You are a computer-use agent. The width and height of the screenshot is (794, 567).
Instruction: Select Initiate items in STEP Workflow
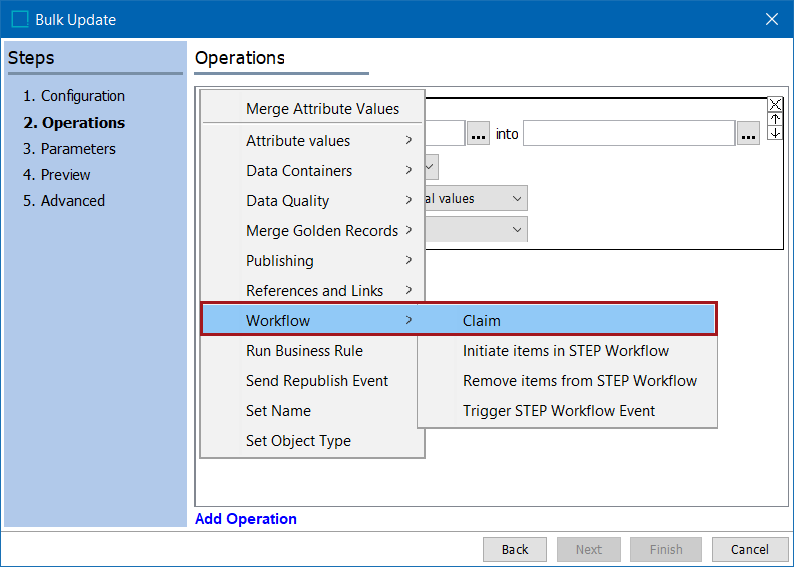(567, 350)
